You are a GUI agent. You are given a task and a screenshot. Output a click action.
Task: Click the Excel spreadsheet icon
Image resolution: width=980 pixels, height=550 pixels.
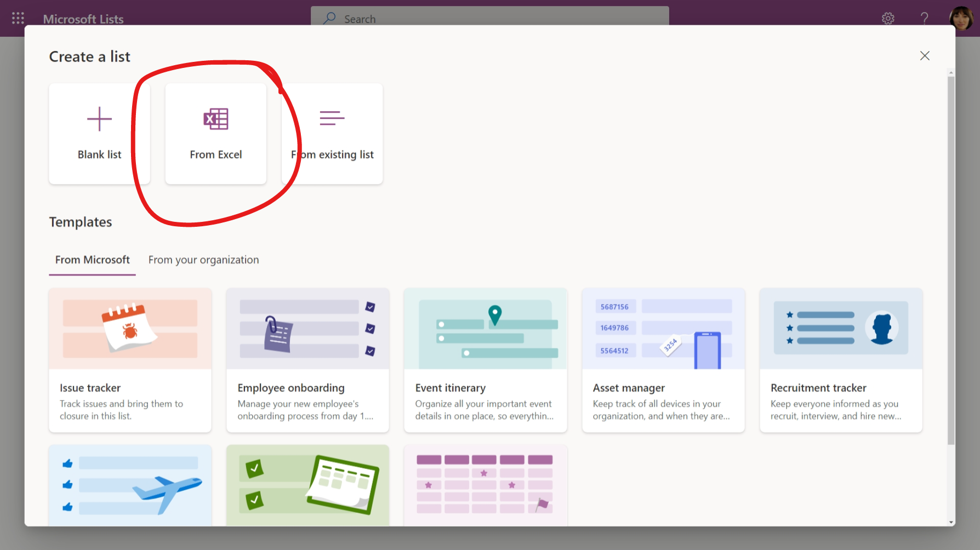pyautogui.click(x=216, y=119)
